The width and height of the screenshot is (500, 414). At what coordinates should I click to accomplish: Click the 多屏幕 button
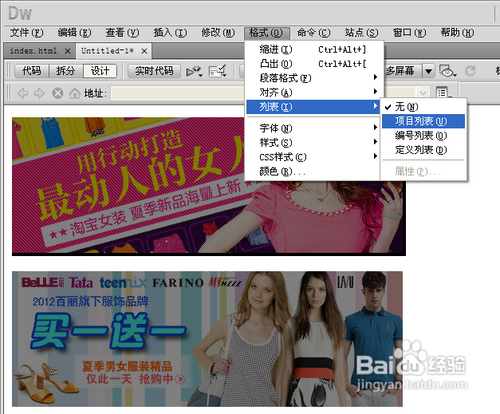(x=402, y=71)
